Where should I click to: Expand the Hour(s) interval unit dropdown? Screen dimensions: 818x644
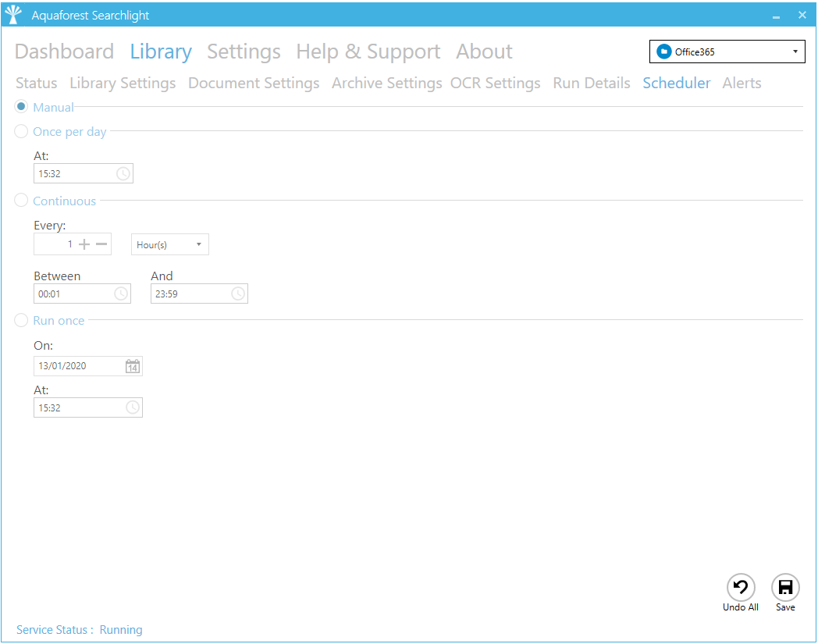[x=169, y=245]
